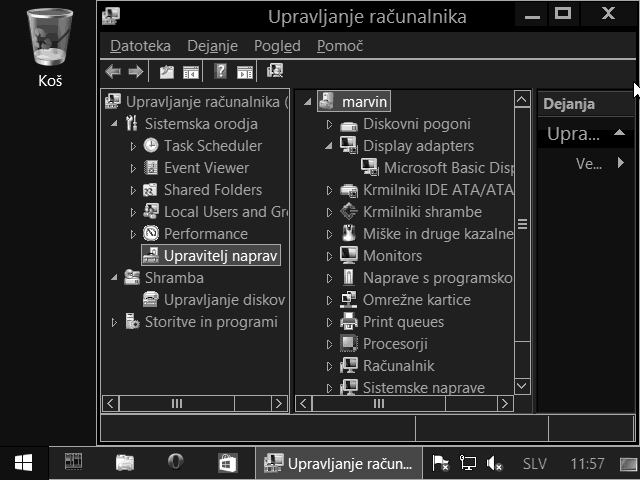This screenshot has width=640, height=480.
Task: Collapse the Upra... actions section
Action: (x=619, y=133)
